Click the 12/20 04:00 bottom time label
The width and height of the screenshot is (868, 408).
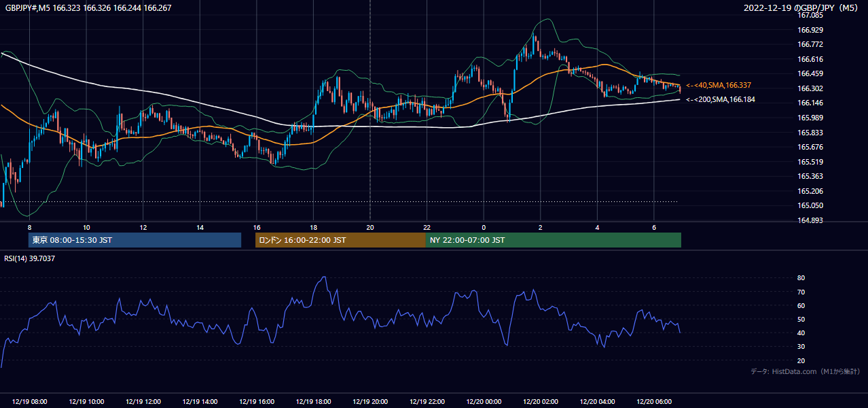pyautogui.click(x=597, y=402)
